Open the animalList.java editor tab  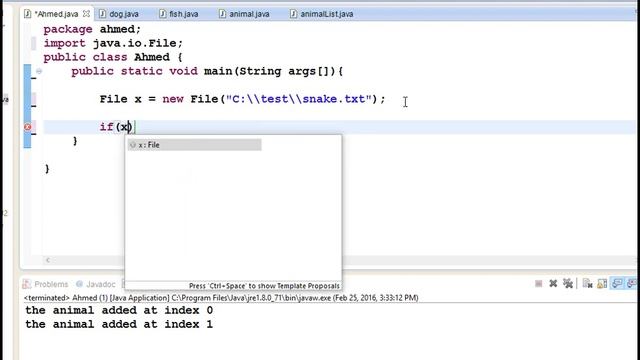coord(322,14)
